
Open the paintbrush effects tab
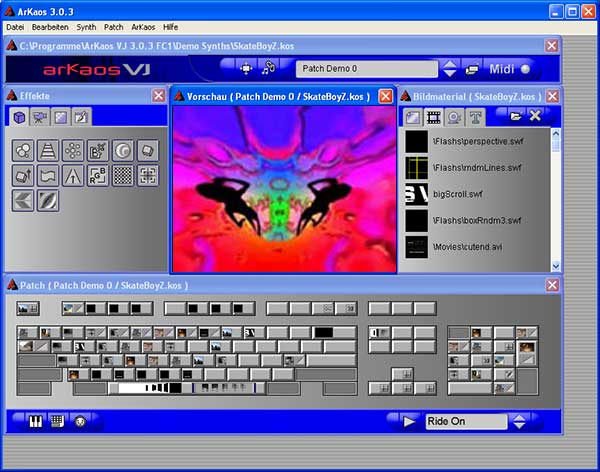point(81,117)
